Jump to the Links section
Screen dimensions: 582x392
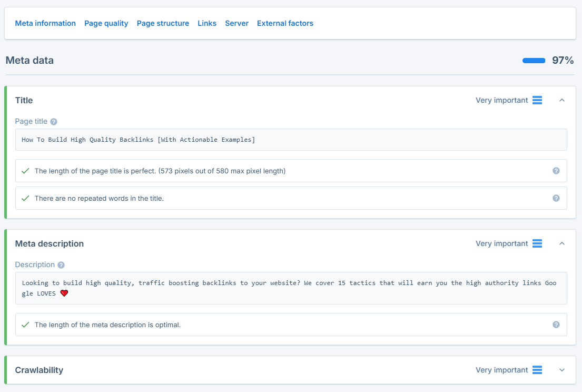207,23
